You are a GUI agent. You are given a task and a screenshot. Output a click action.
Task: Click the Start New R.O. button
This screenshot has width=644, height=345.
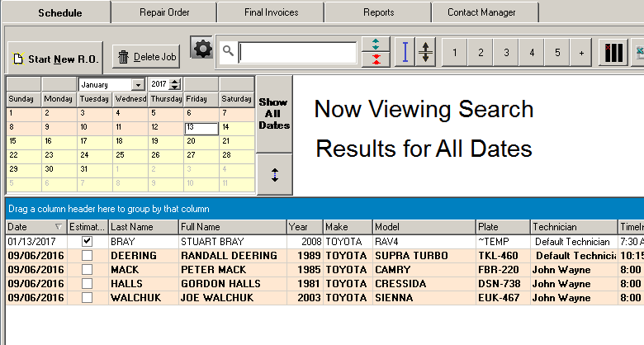pos(54,59)
